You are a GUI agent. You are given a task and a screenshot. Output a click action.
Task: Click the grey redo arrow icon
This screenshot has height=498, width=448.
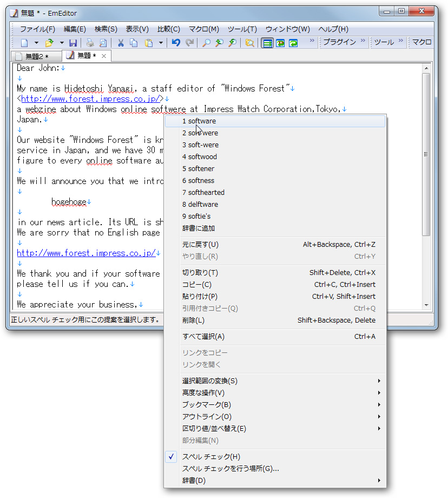click(x=189, y=43)
